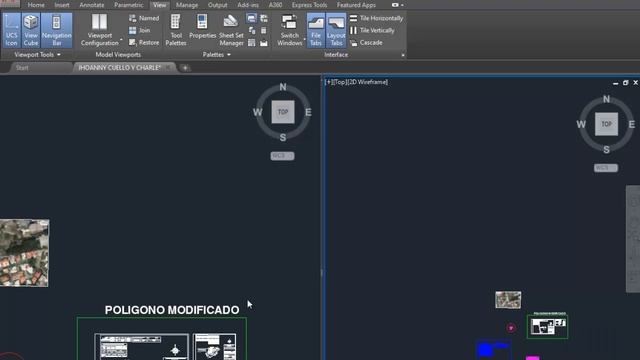Tile windows horizontally

point(376,18)
